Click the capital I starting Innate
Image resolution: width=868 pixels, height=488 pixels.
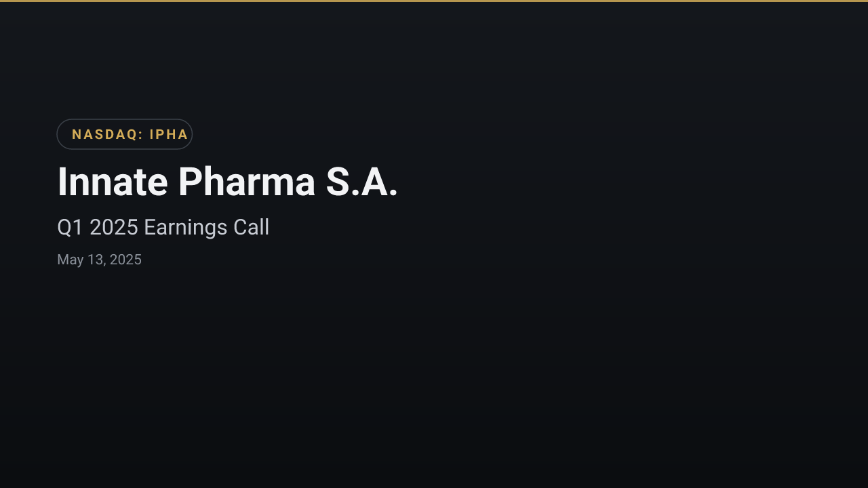pyautogui.click(x=62, y=182)
